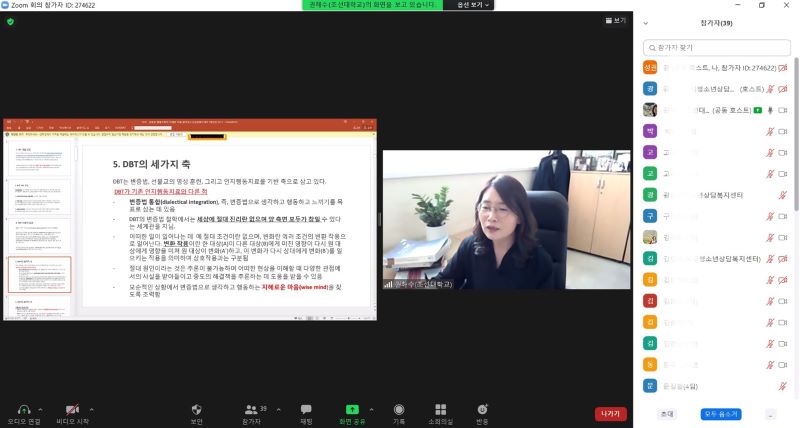Image resolution: width=800 pixels, height=428 pixels.
Task: Open the Security shield icon in toolbar
Action: point(197,408)
